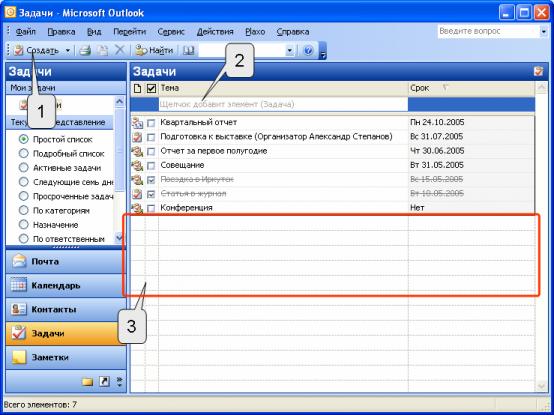The image size is (554, 415).
Task: Click the tasks icon in Задачи header corner
Action: tap(538, 71)
